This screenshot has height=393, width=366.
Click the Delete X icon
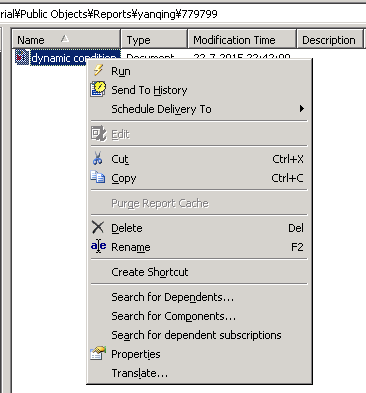[x=98, y=228]
